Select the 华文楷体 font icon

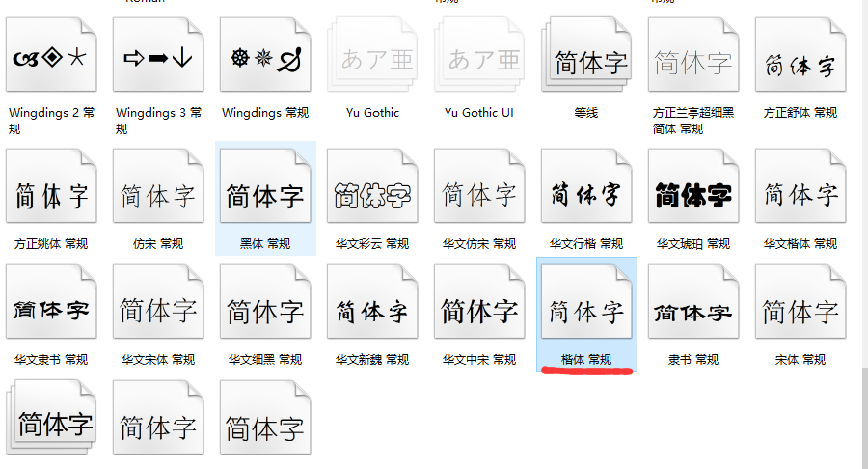pos(800,185)
